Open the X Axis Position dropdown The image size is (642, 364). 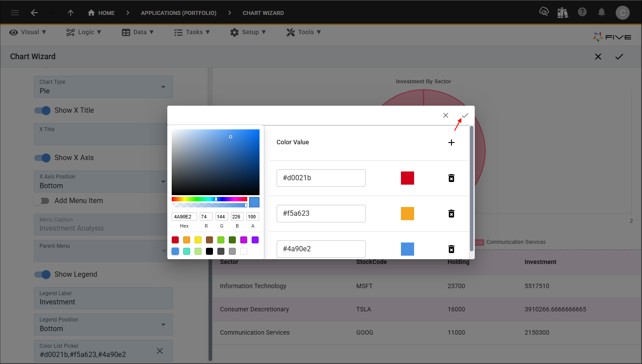tap(163, 182)
